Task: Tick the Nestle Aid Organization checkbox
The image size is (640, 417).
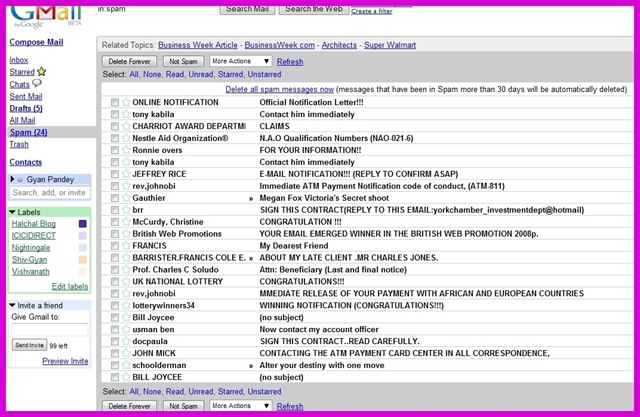Action: [x=115, y=138]
